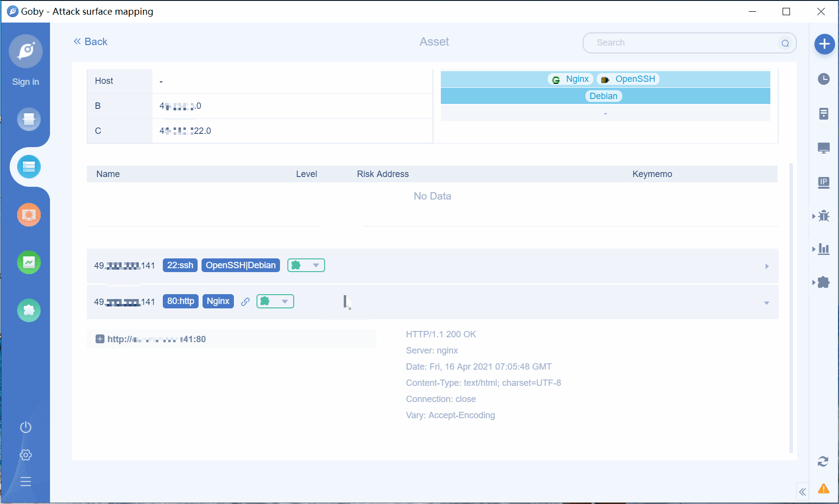
Task: Click the Debian tag
Action: [x=604, y=96]
